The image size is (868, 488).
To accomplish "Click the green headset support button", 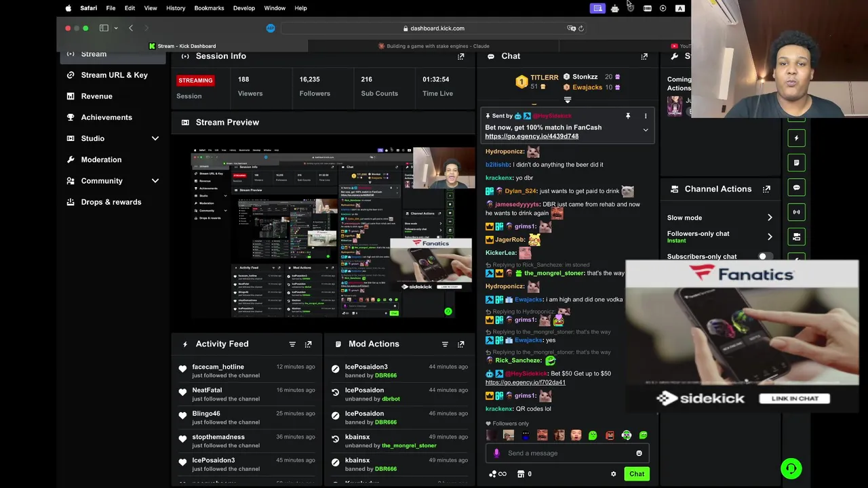I will [x=791, y=468].
